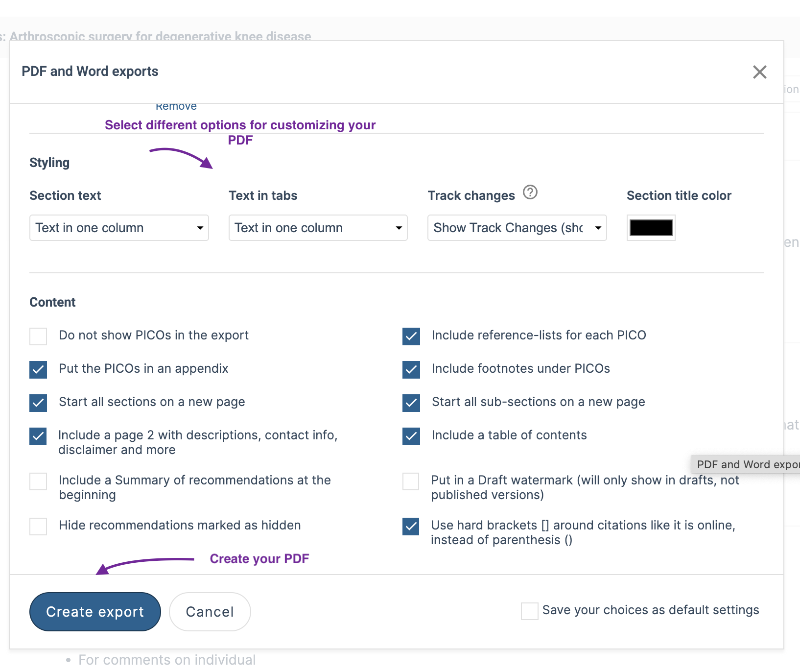Click the Track changes help icon
The width and height of the screenshot is (800, 672).
click(530, 192)
